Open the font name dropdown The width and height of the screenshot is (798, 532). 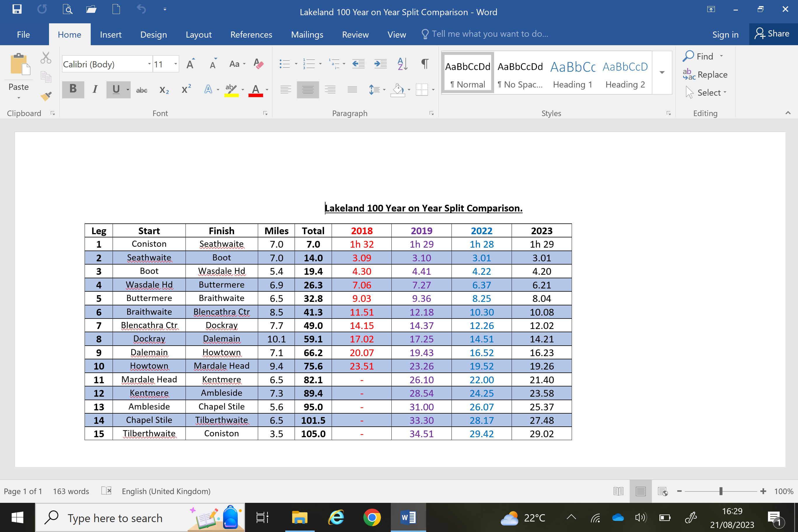coord(149,64)
